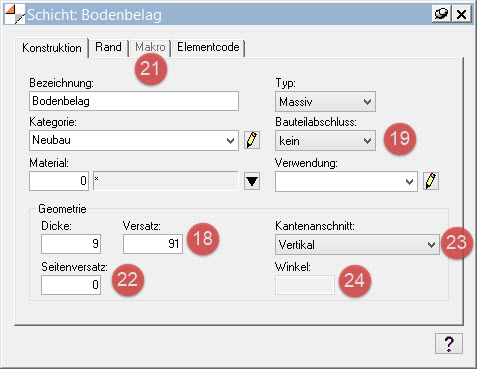Close the Schicht Bodenbelag dialog
Image resolution: width=477 pixels, height=369 pixels.
(462, 14)
